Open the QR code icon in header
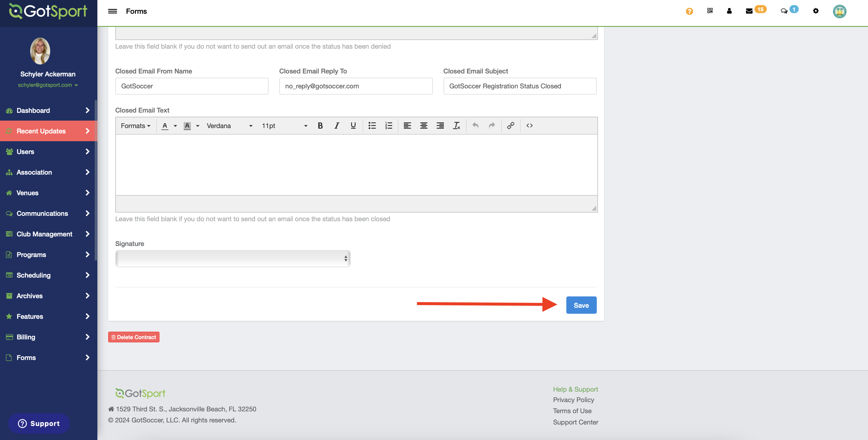Image resolution: width=868 pixels, height=440 pixels. pyautogui.click(x=710, y=11)
